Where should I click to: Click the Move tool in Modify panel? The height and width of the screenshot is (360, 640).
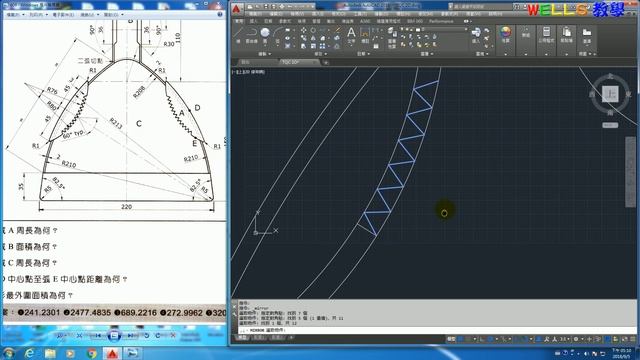304,30
